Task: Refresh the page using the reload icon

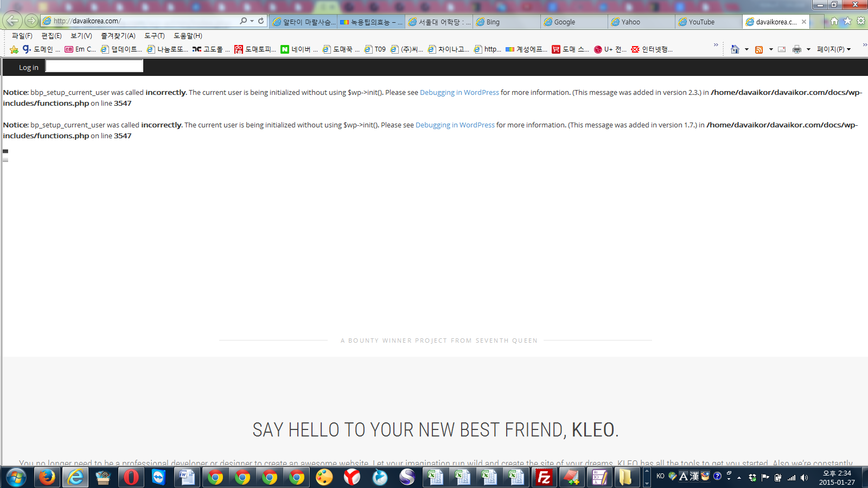Action: coord(261,21)
